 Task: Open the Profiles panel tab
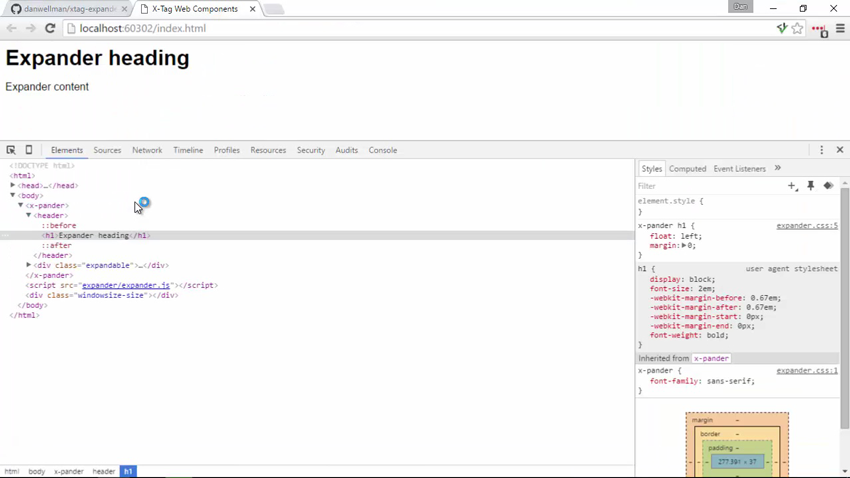point(227,150)
